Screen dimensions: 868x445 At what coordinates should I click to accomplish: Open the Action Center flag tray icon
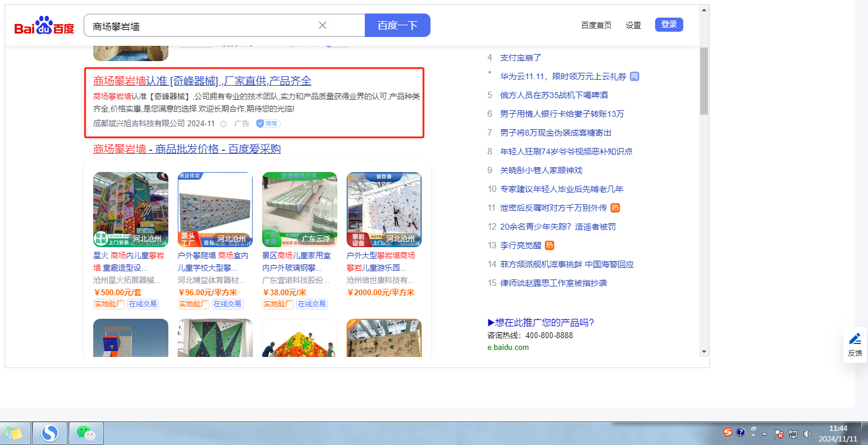[x=779, y=434]
